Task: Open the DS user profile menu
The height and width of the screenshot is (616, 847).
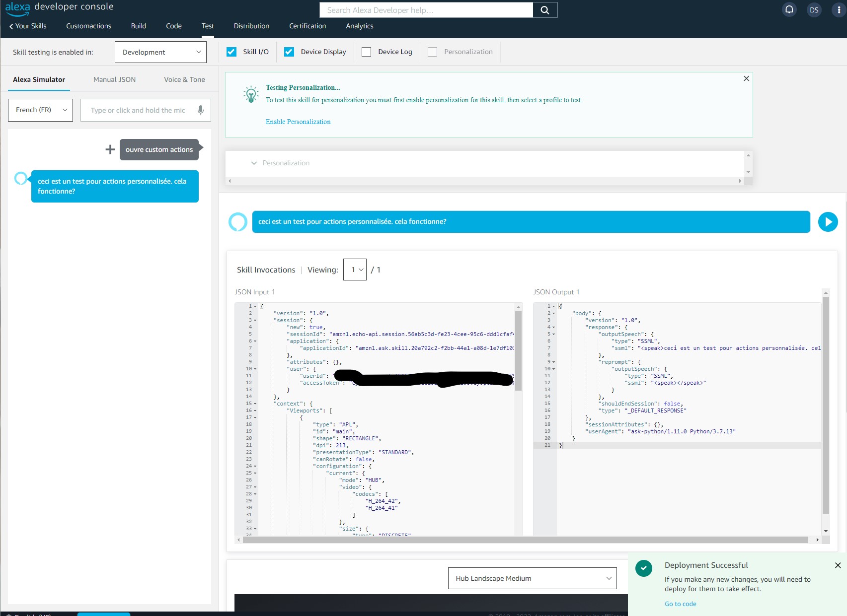Action: pos(814,10)
